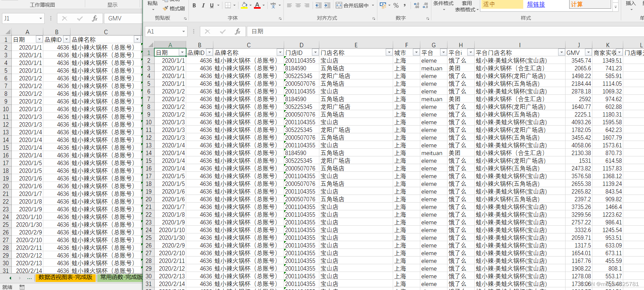Align cell text to the right

click(x=307, y=5)
